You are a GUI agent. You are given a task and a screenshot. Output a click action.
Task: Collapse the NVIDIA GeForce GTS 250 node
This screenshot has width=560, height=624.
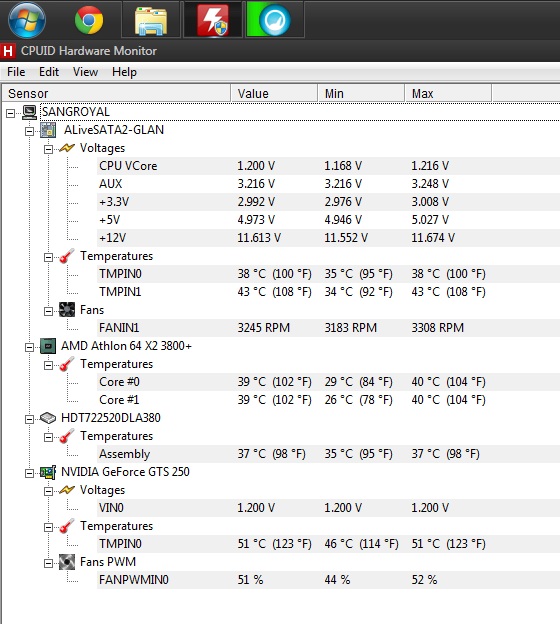point(29,473)
